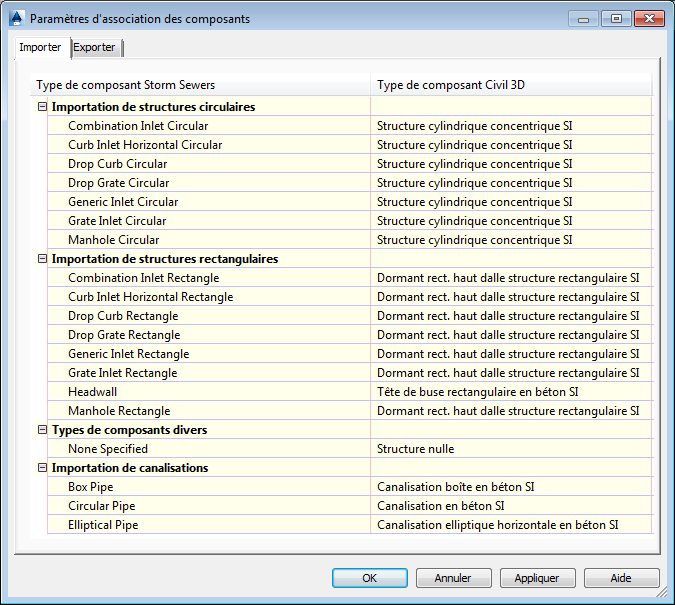
Task: Click the AutoCAD application icon in title bar
Action: (x=16, y=18)
